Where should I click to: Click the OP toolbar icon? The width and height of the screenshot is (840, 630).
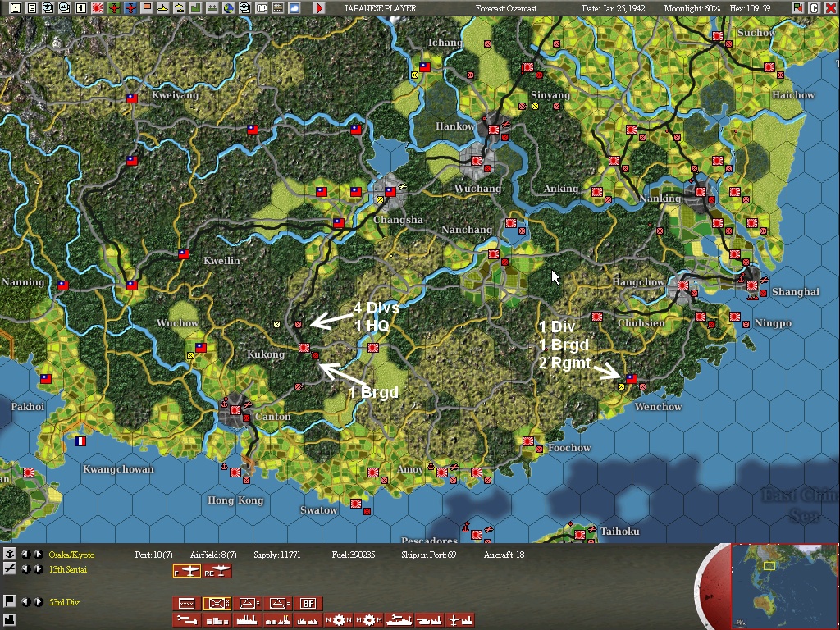262,8
